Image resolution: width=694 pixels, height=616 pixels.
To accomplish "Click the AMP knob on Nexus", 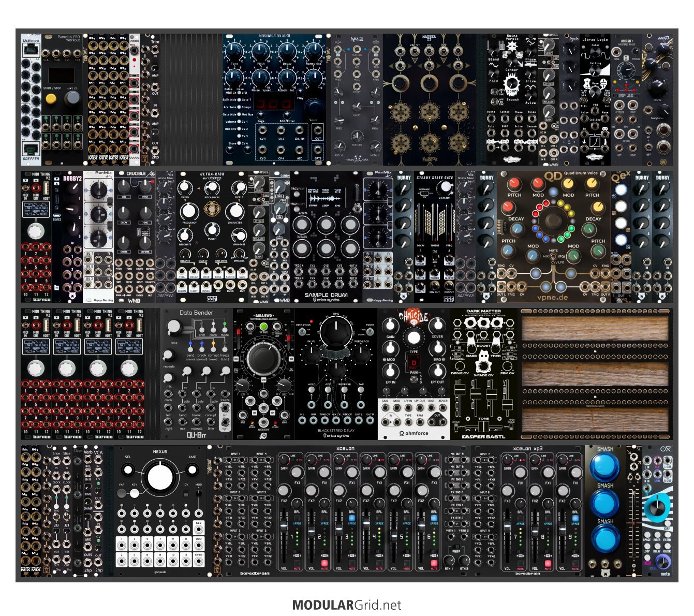I will [192, 470].
